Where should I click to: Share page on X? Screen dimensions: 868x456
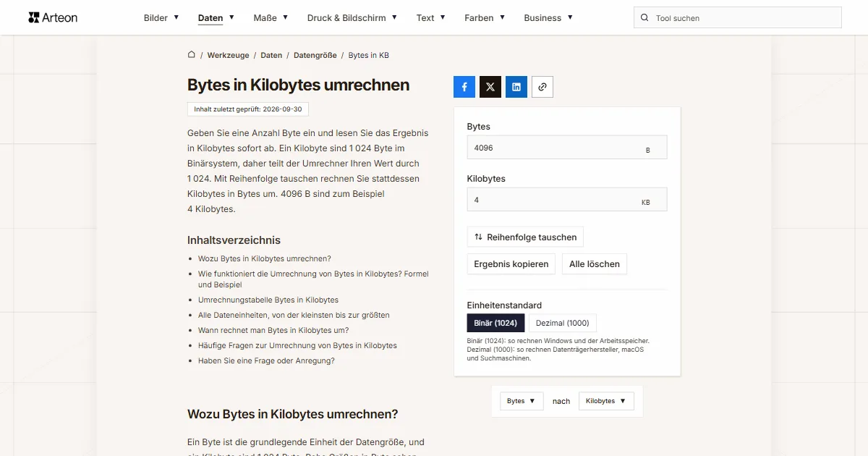[490, 87]
